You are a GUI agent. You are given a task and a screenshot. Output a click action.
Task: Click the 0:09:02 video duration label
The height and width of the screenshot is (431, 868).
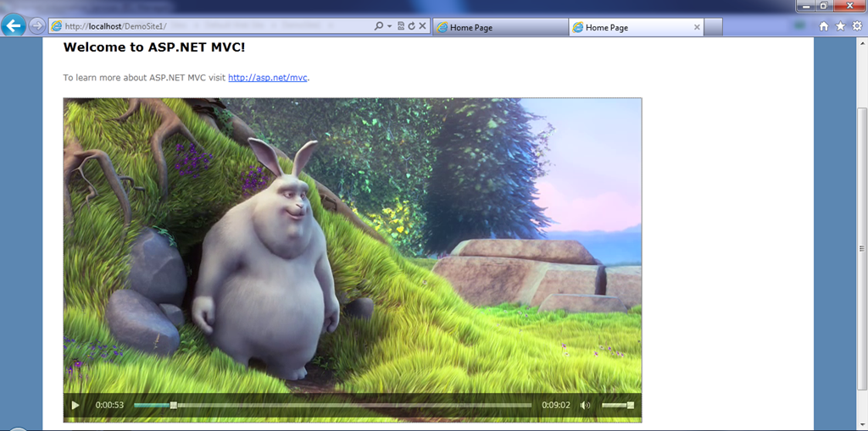[556, 405]
